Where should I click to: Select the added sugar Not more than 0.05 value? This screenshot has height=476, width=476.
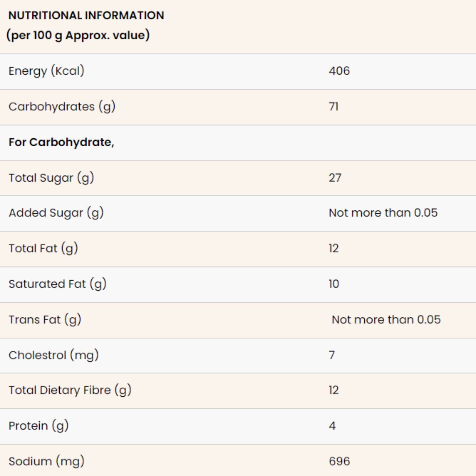pyautogui.click(x=383, y=213)
